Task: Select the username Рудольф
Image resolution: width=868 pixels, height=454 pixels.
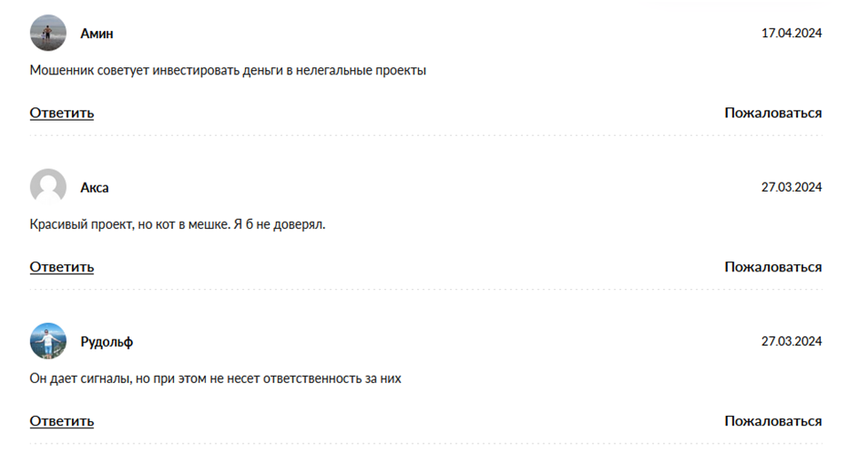Action: coord(107,342)
